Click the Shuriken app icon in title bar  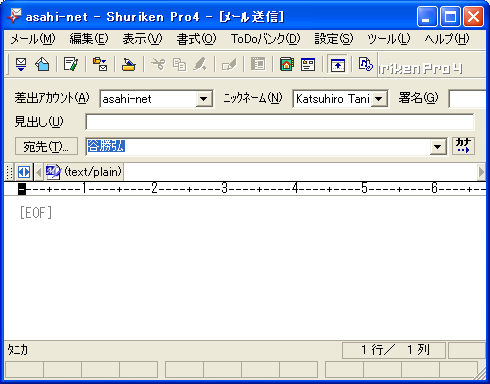tap(14, 16)
